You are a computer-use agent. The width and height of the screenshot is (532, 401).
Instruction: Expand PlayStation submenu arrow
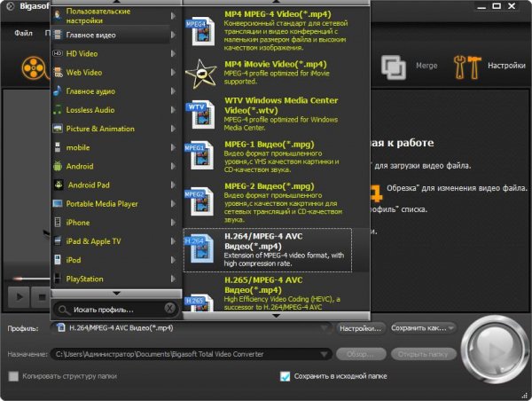tap(173, 279)
